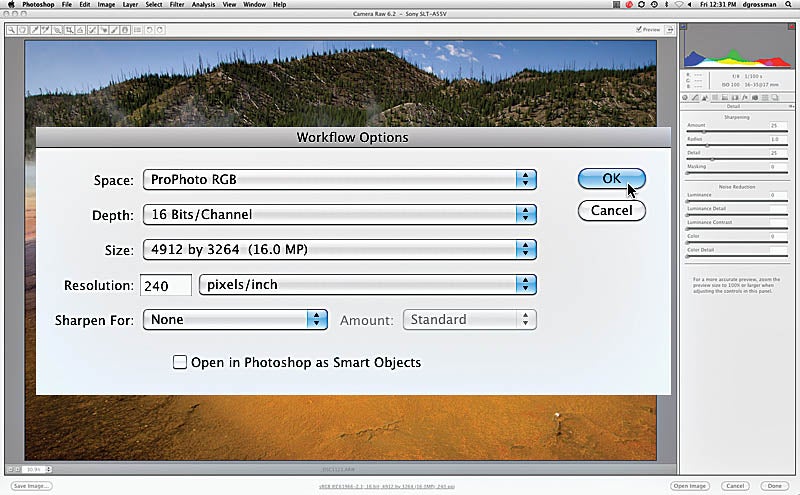Open the Detail panel tab icon
Image resolution: width=800 pixels, height=495 pixels.
[705, 97]
